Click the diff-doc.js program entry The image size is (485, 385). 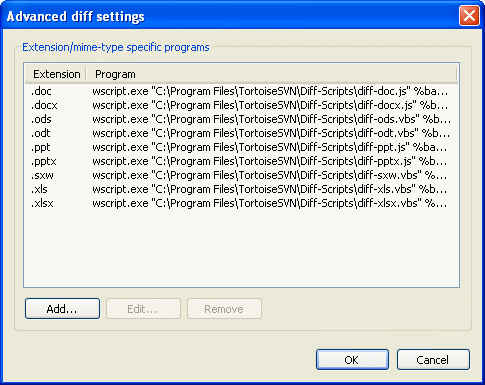[270, 91]
